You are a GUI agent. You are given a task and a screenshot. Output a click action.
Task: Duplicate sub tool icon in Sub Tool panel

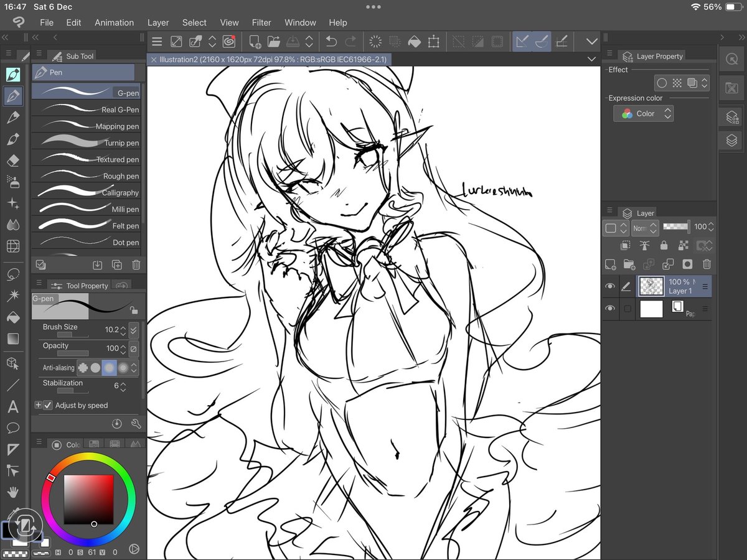pyautogui.click(x=116, y=265)
